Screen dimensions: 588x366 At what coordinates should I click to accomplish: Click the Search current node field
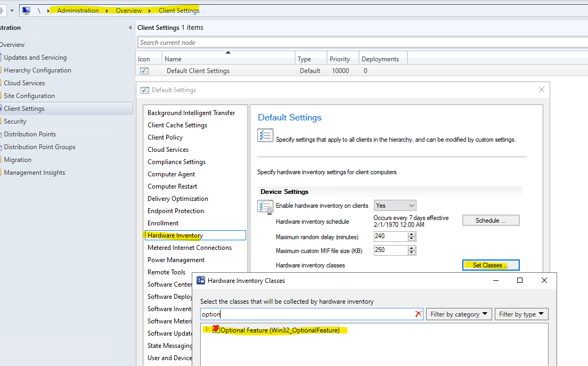pyautogui.click(x=362, y=43)
